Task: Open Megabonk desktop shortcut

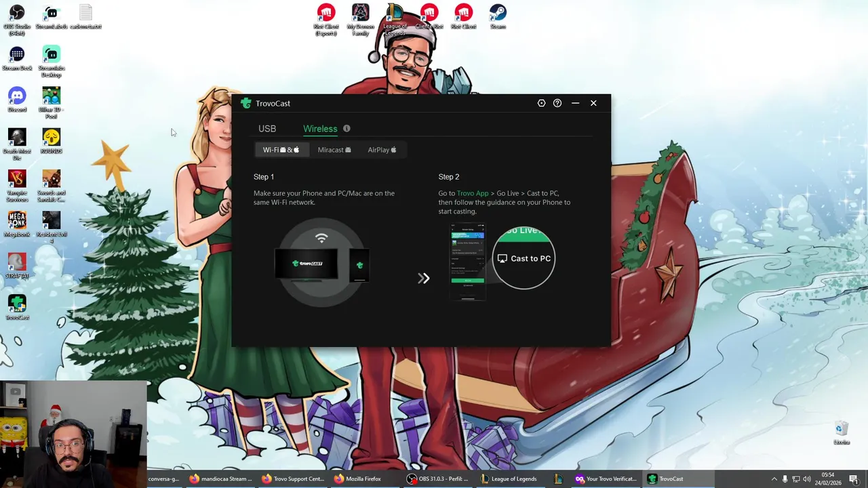Action: [17, 224]
